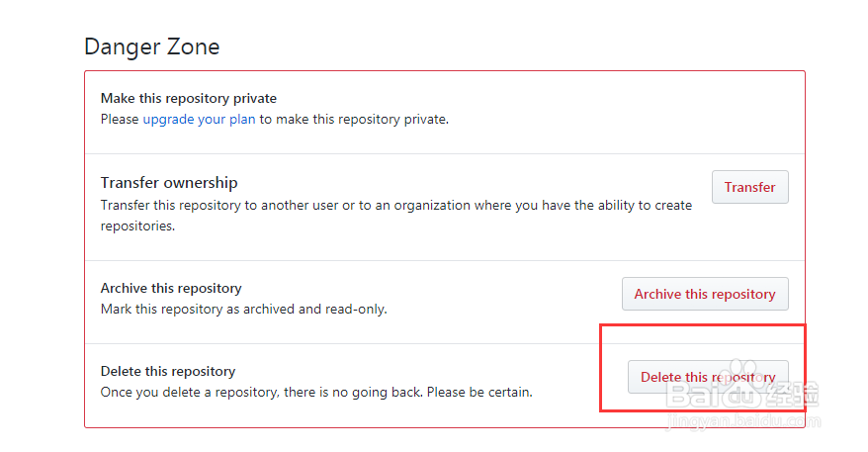Click the 'Make this repository private' title

tap(188, 99)
